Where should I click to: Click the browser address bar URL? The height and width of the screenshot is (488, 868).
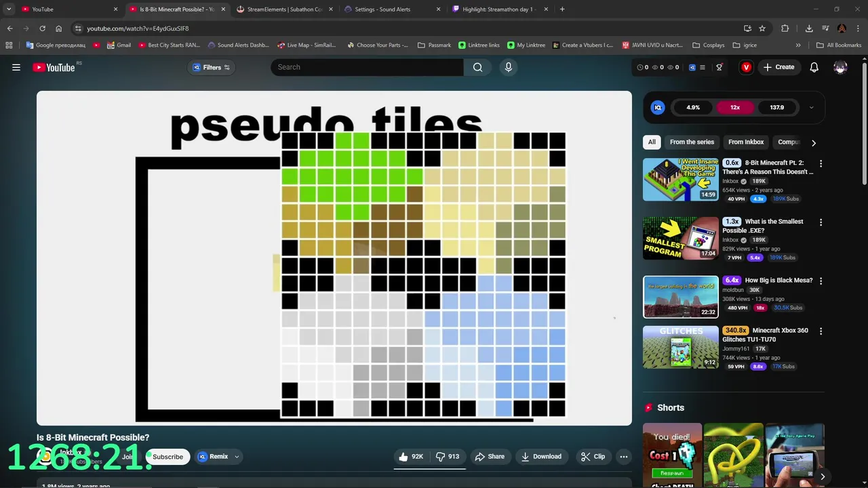[138, 28]
